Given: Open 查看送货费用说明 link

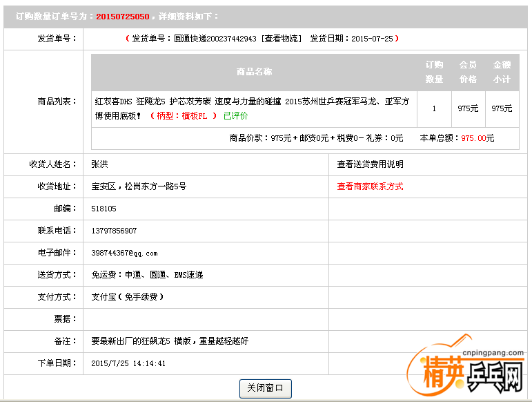Looking at the screenshot, I should point(370,164).
